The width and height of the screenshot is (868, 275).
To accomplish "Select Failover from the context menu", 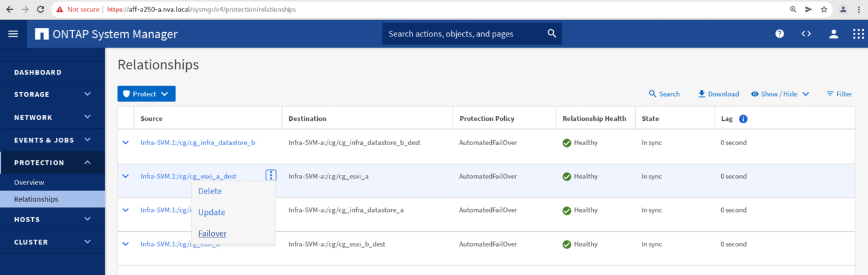I will pyautogui.click(x=212, y=234).
